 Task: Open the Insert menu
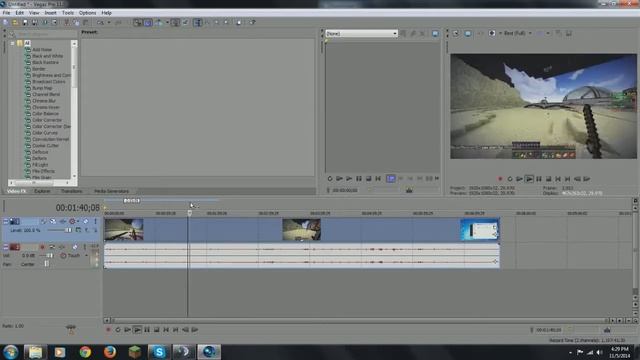[50, 13]
